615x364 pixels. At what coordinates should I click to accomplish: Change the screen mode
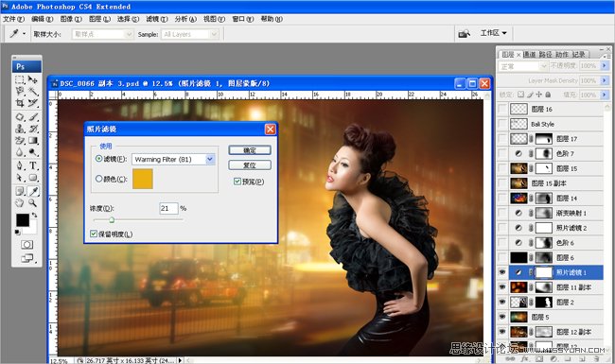26,258
